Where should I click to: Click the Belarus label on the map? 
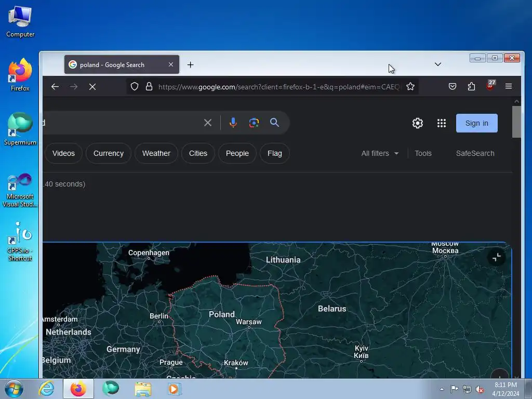click(332, 309)
